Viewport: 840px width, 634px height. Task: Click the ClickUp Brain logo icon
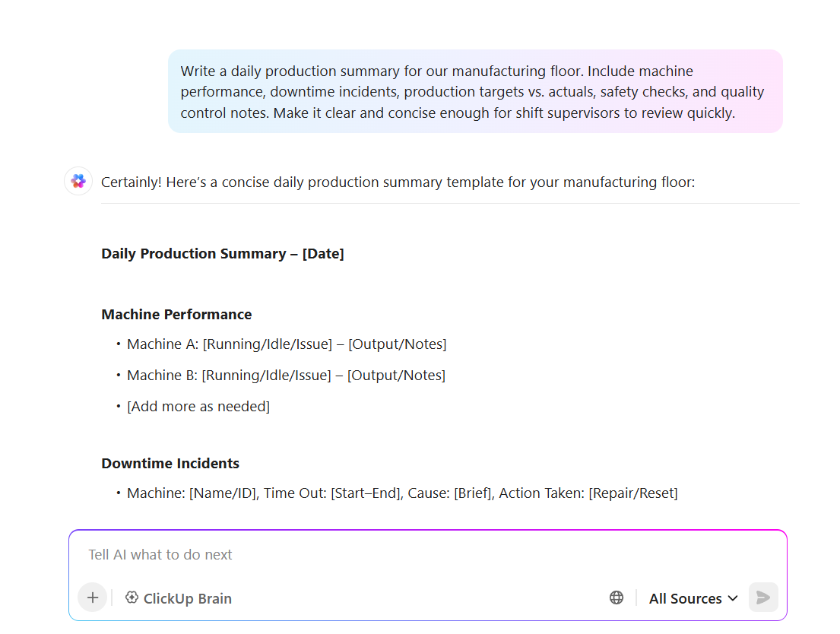132,598
